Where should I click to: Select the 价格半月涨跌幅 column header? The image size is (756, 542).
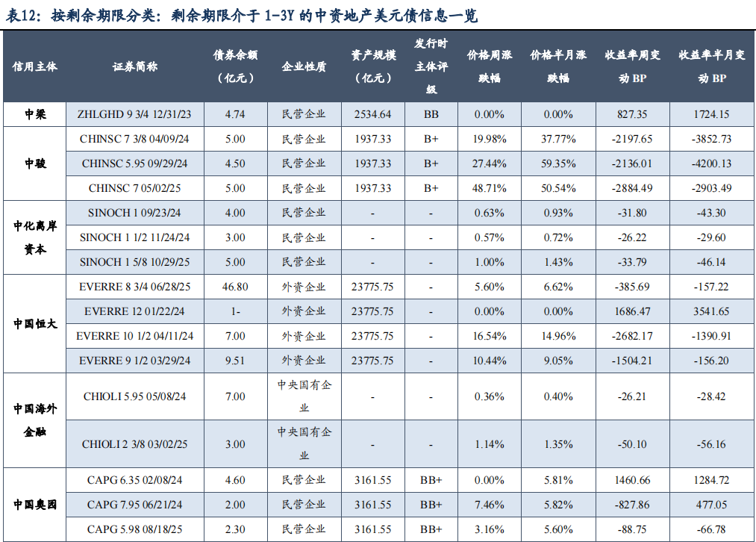pyautogui.click(x=558, y=66)
